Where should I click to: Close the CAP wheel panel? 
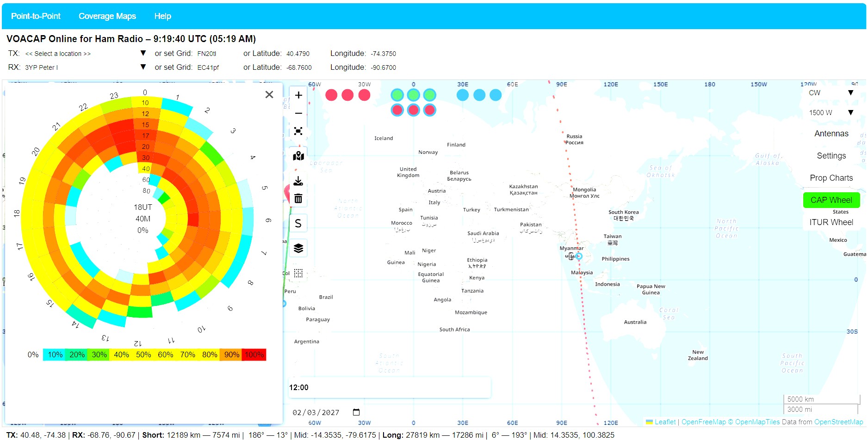click(x=269, y=95)
